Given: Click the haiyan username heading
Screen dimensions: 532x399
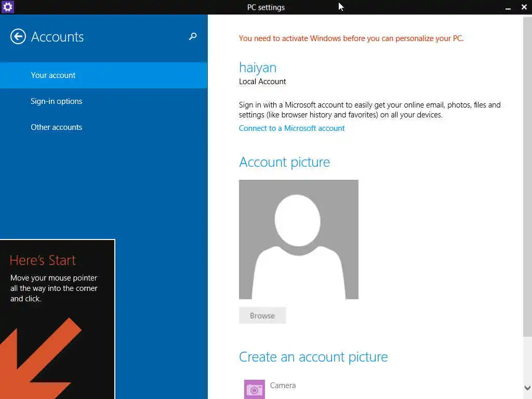Looking at the screenshot, I should click(x=258, y=68).
